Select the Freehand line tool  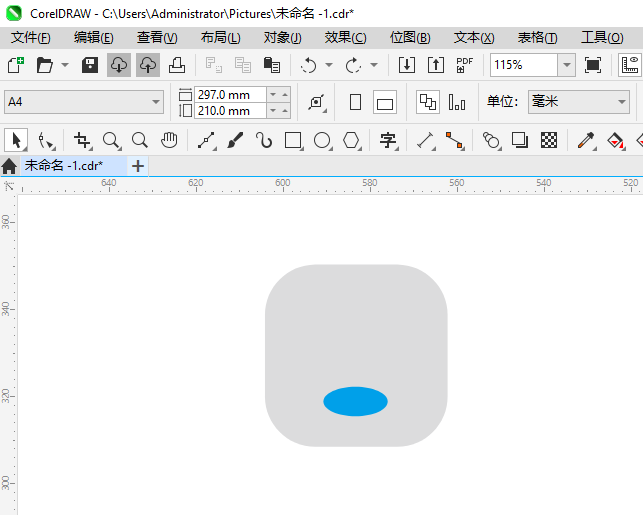point(207,141)
